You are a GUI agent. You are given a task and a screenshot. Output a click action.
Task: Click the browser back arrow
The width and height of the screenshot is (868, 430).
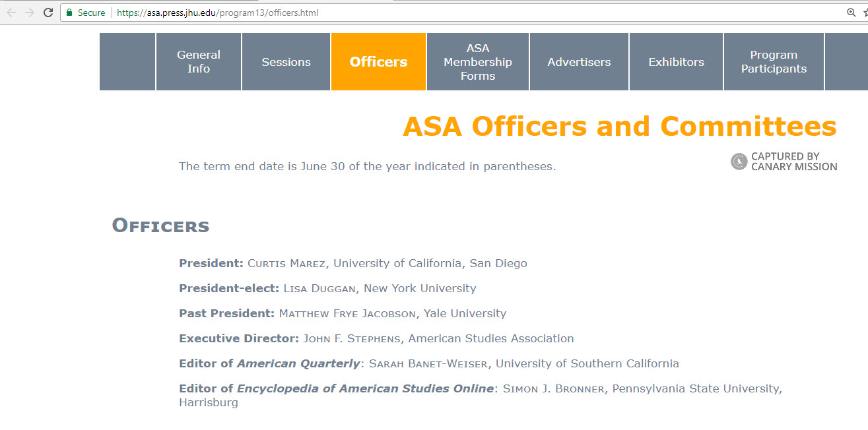tap(11, 13)
